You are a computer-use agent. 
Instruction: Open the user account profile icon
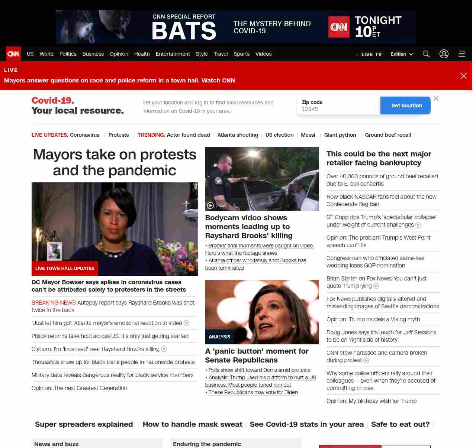444,54
